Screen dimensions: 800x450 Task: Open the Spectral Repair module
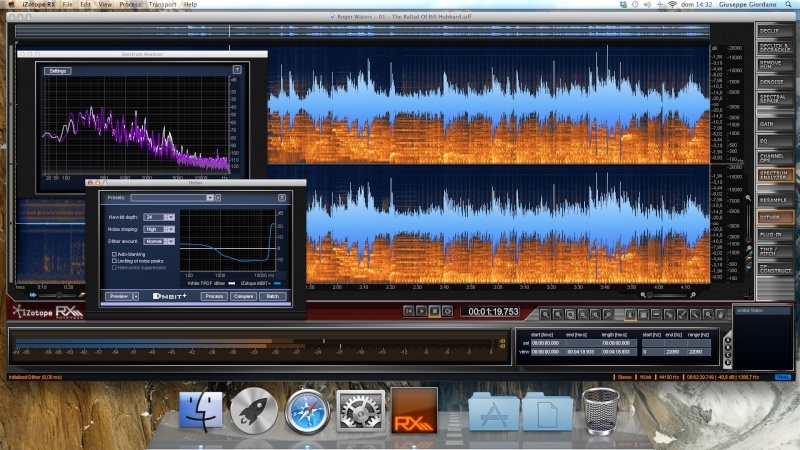point(775,98)
